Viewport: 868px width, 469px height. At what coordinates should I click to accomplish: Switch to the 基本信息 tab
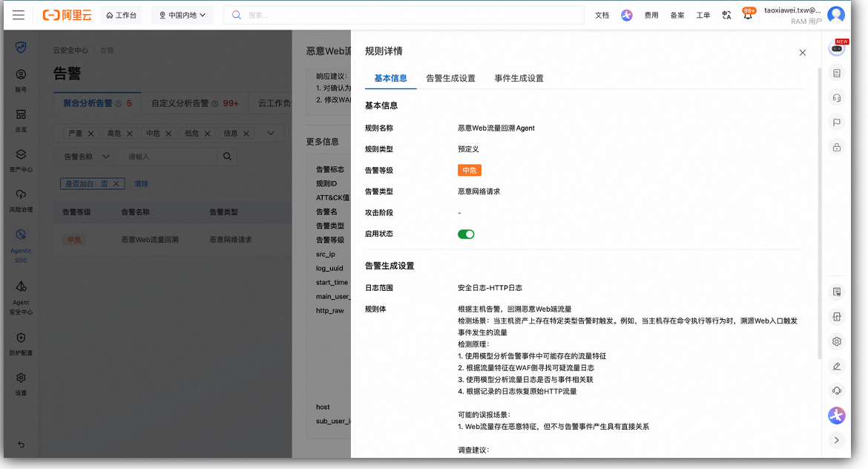(x=391, y=78)
